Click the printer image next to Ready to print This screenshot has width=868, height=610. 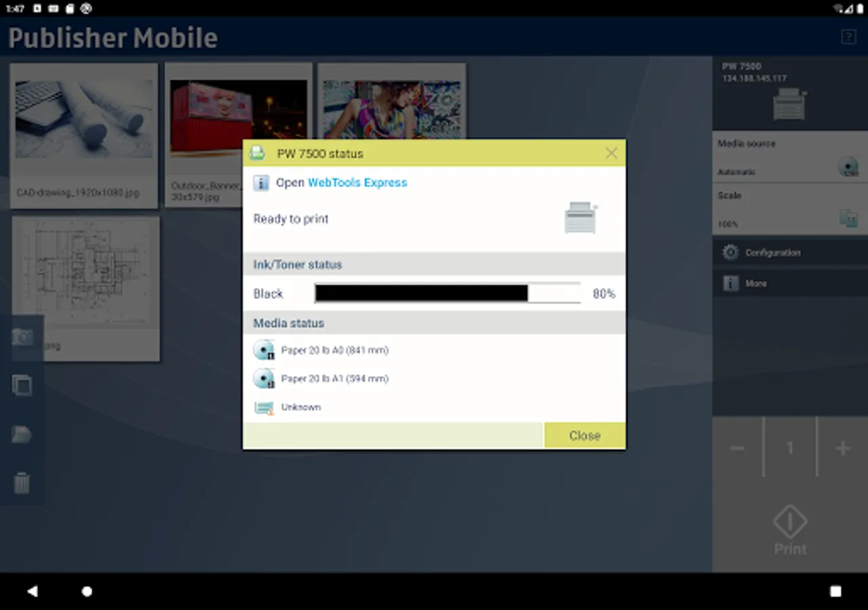click(x=581, y=218)
